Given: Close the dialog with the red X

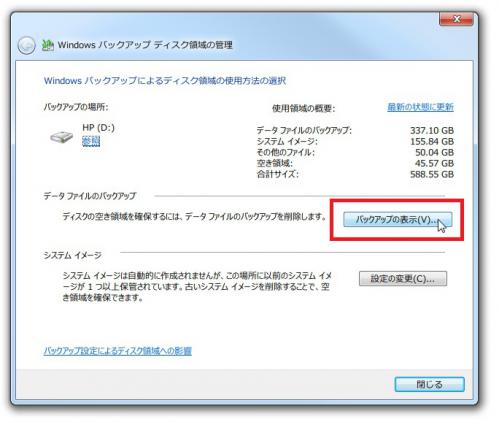Looking at the screenshot, I should point(456,19).
